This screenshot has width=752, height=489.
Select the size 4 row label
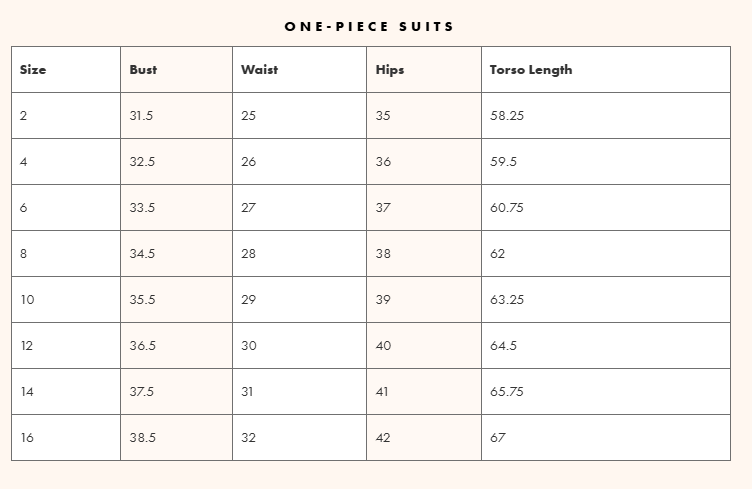(24, 162)
